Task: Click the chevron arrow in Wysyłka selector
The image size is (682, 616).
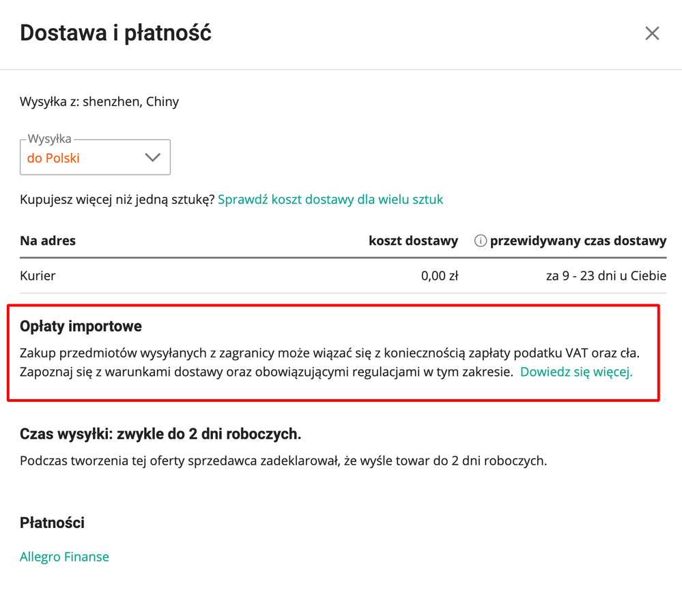Action: click(153, 158)
